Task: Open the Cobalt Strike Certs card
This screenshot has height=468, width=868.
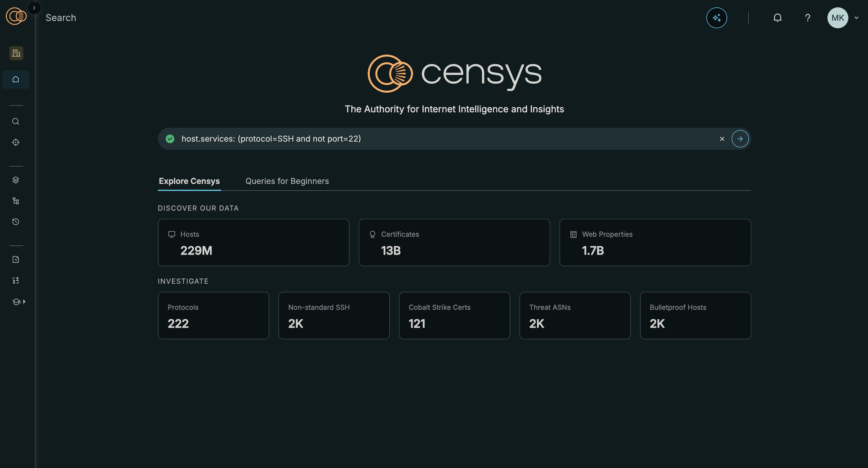Action: tap(454, 315)
